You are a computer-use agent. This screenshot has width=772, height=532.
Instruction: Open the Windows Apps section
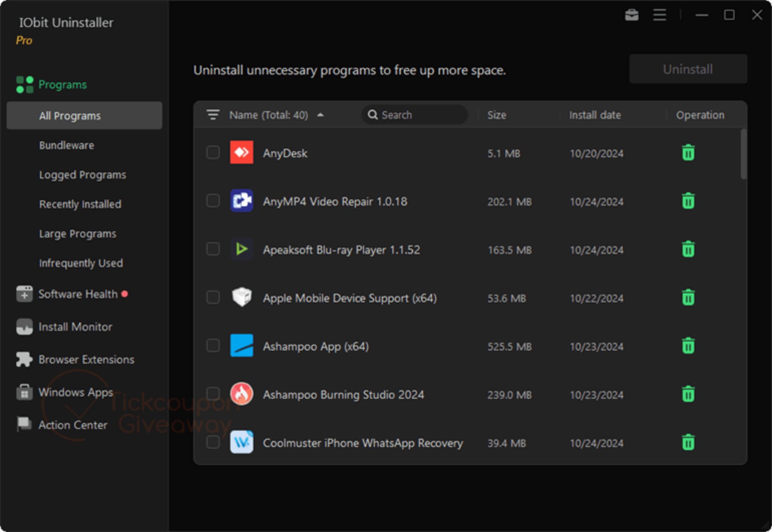[x=75, y=392]
